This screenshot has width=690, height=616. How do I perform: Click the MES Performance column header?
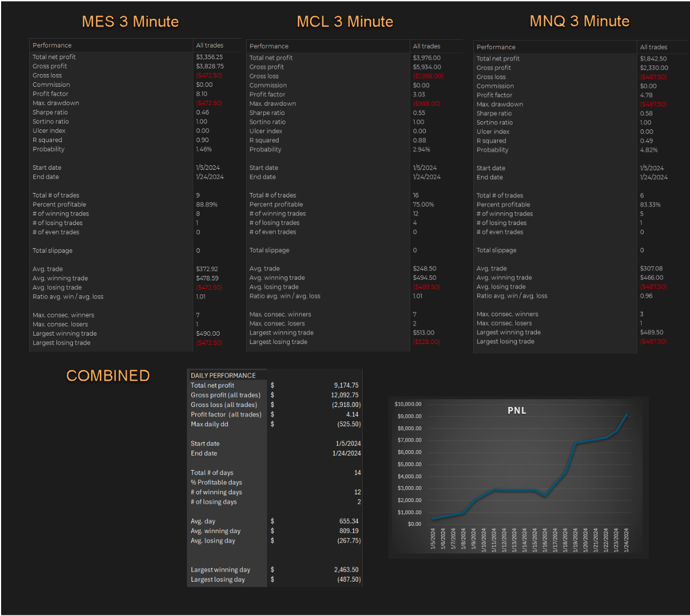click(x=52, y=45)
